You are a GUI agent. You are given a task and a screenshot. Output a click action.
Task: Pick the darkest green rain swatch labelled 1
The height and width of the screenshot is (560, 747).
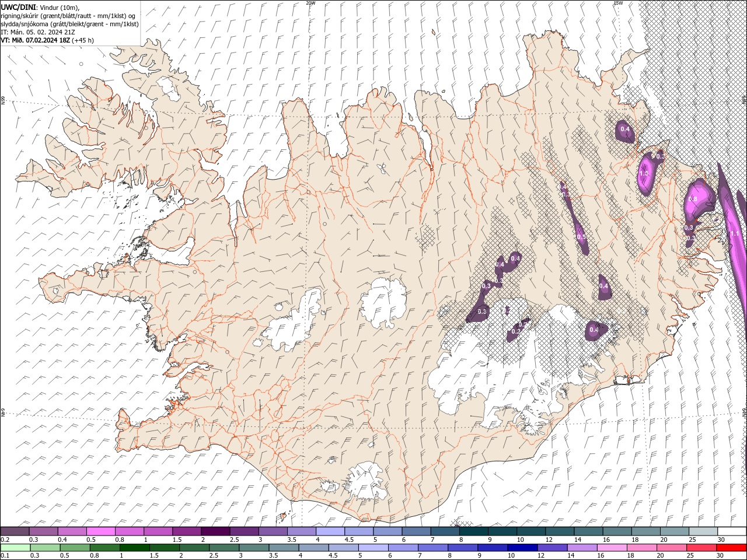tap(135, 548)
